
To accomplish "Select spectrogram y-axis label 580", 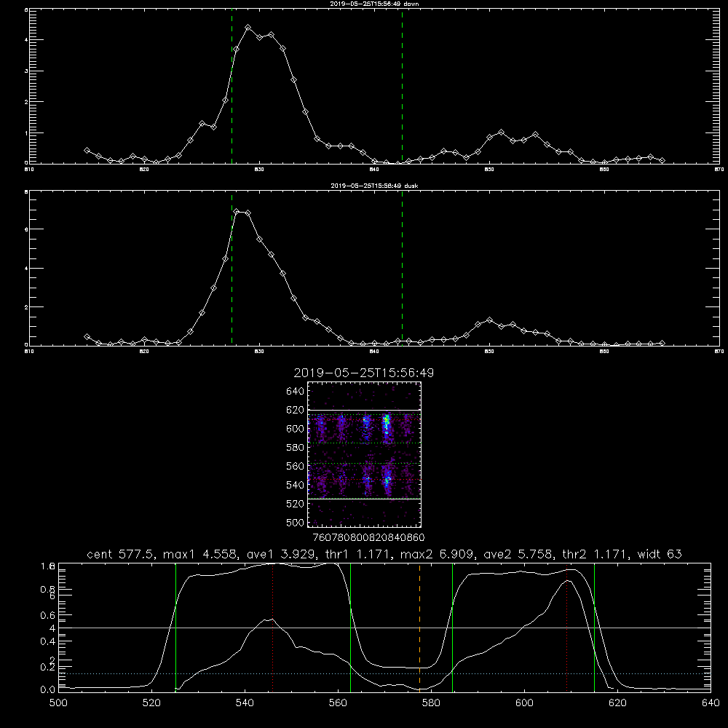I will (296, 448).
